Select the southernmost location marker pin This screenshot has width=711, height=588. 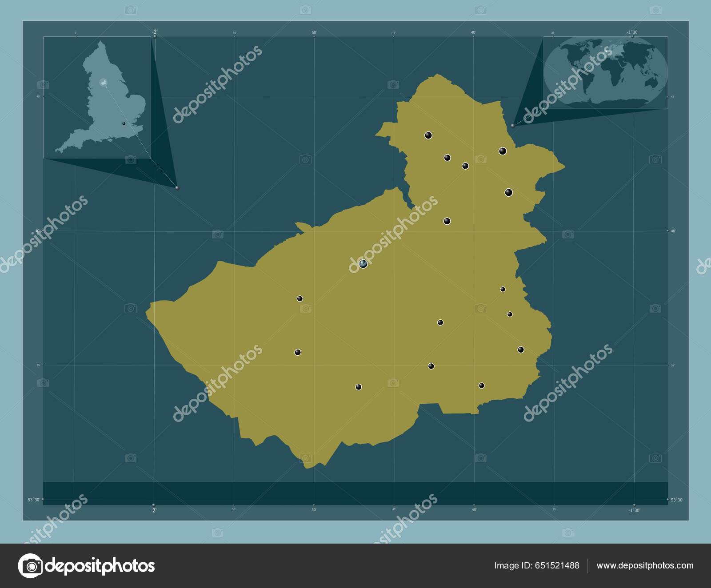[358, 386]
